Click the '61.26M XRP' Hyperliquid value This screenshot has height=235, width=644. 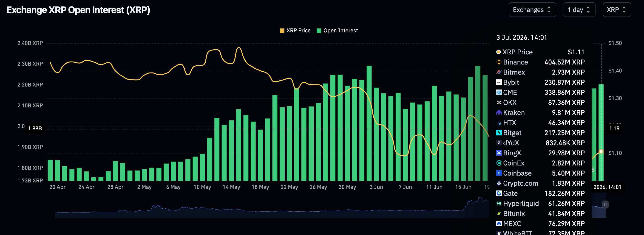pos(566,203)
